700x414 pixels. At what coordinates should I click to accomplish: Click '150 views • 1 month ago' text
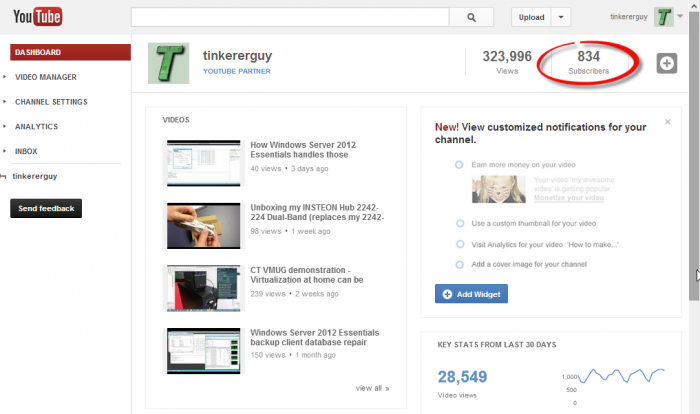(x=293, y=355)
